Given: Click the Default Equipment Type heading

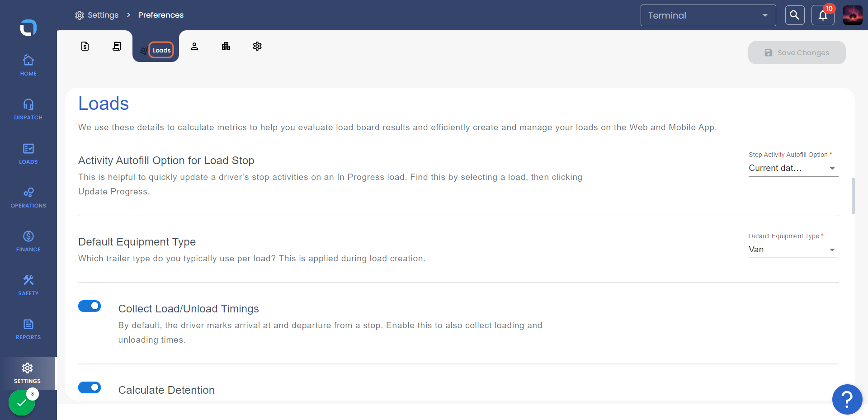Looking at the screenshot, I should pos(137,242).
